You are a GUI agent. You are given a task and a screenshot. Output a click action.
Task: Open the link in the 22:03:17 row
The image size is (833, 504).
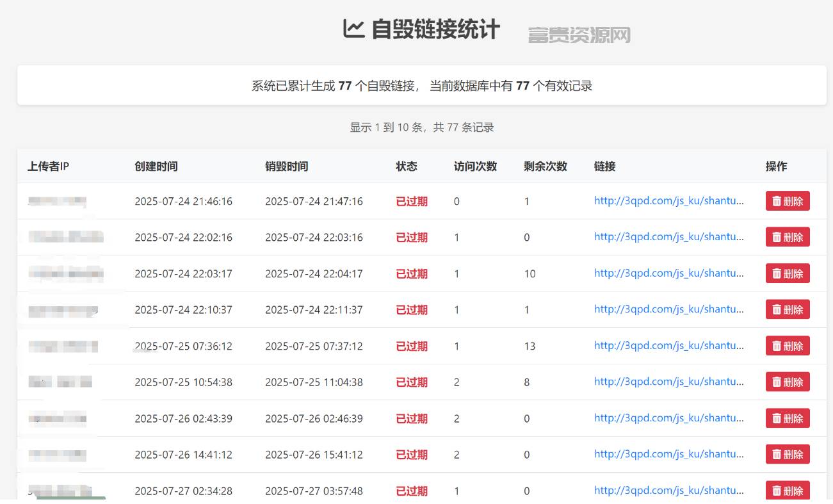pos(669,273)
